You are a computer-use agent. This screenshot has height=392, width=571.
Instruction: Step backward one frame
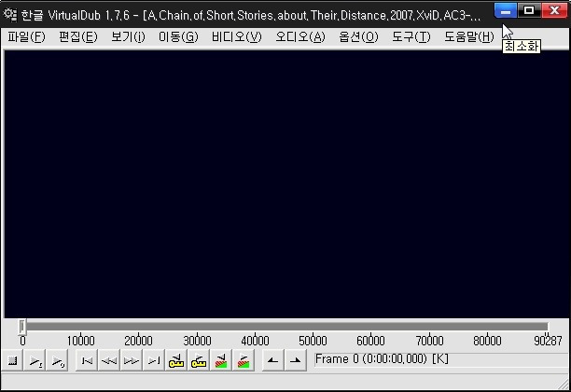[x=109, y=360]
